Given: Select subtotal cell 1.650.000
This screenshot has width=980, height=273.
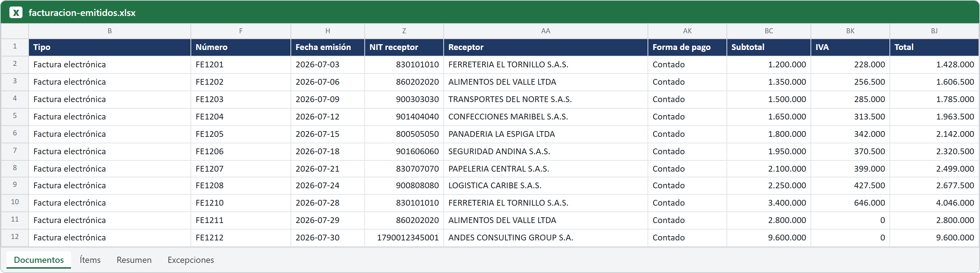Looking at the screenshot, I should point(768,117).
